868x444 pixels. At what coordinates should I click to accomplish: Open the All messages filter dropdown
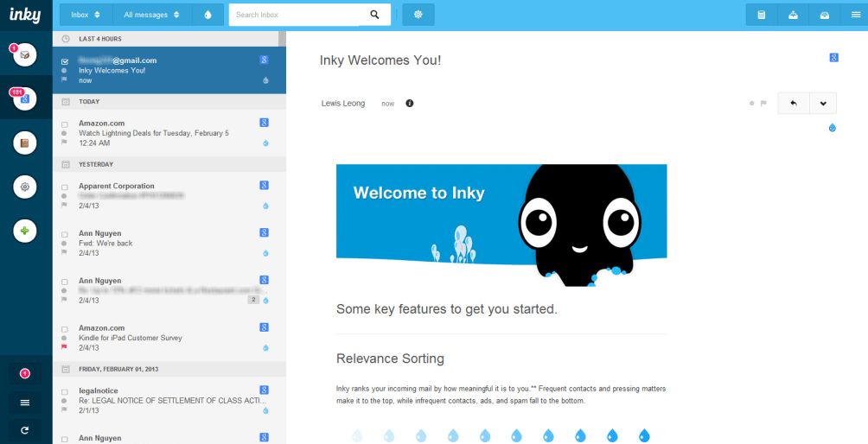151,15
